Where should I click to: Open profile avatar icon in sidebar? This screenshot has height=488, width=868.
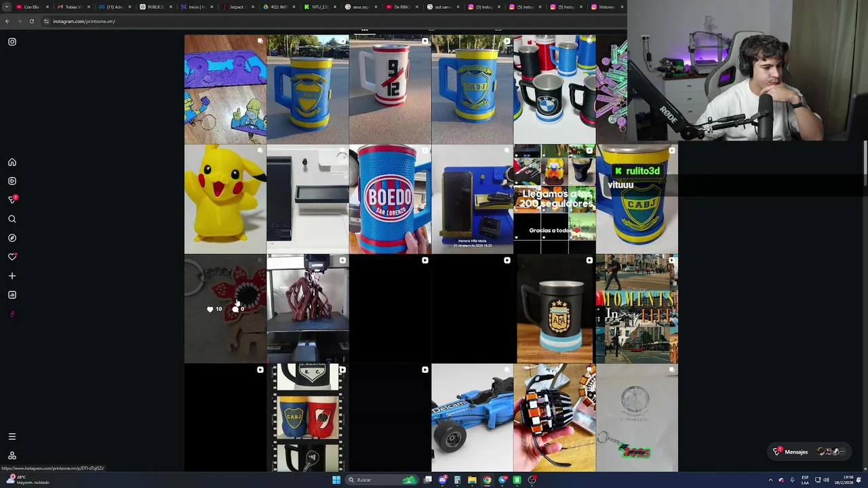click(12, 314)
